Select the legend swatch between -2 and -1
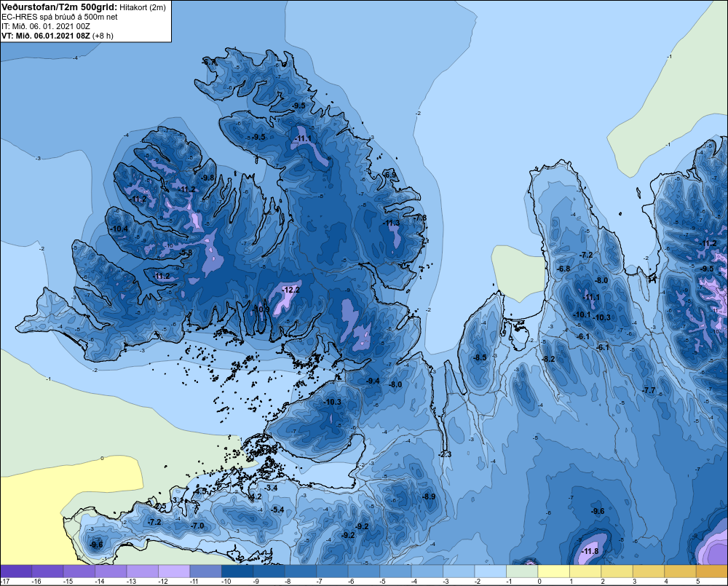The width and height of the screenshot is (728, 586). click(490, 571)
